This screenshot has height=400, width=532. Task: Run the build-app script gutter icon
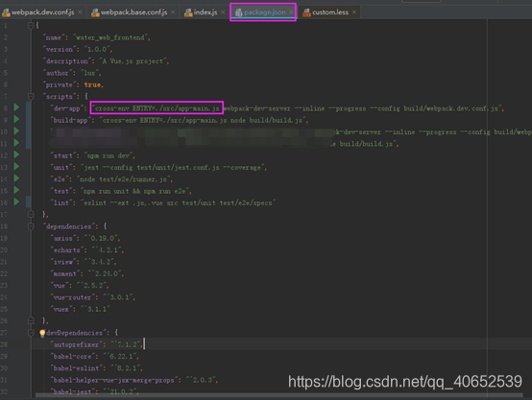tap(16, 119)
